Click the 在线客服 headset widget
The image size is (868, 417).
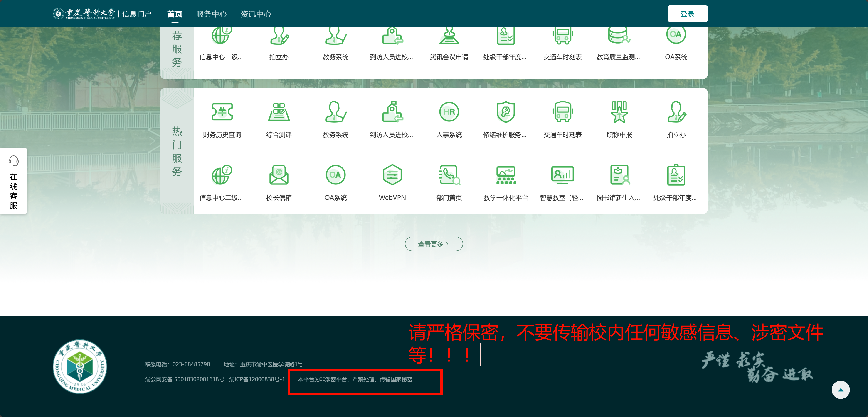pyautogui.click(x=13, y=181)
